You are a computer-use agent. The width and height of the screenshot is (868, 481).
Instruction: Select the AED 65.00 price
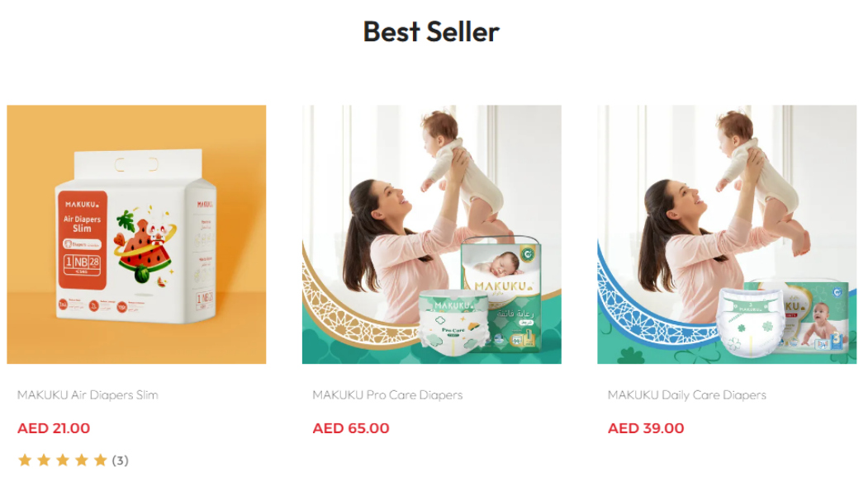[x=351, y=428]
